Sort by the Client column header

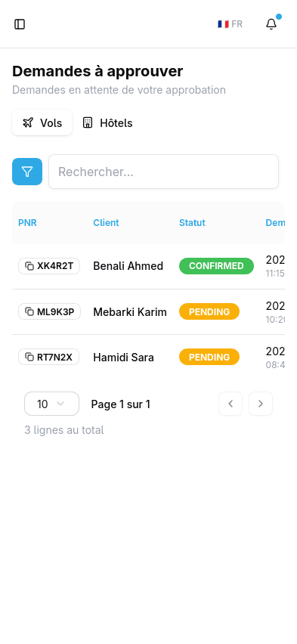click(x=106, y=223)
